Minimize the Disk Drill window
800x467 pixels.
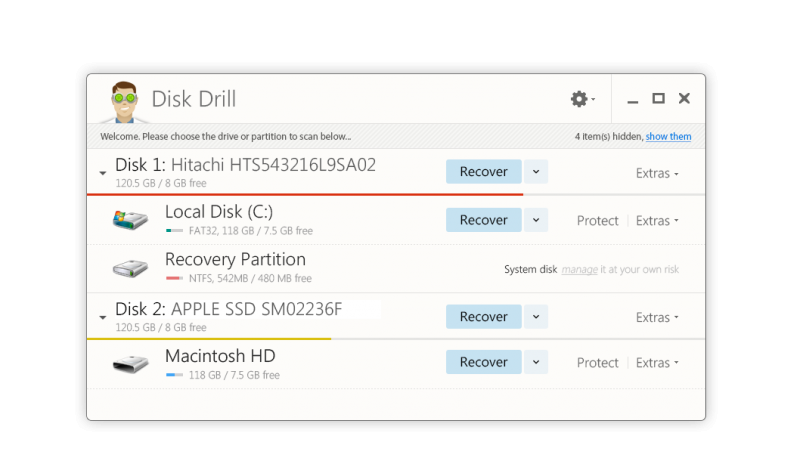633,101
